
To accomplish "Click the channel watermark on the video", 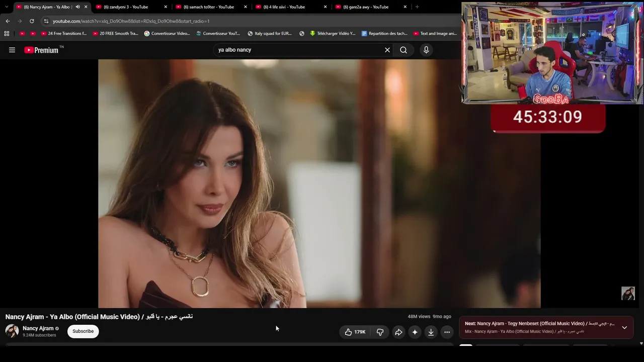I will pos(628,293).
